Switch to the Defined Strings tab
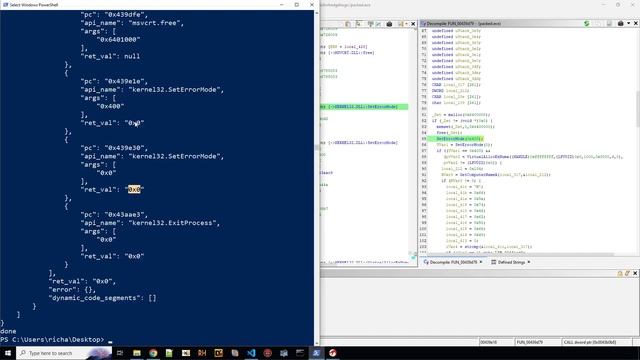 pyautogui.click(x=511, y=262)
